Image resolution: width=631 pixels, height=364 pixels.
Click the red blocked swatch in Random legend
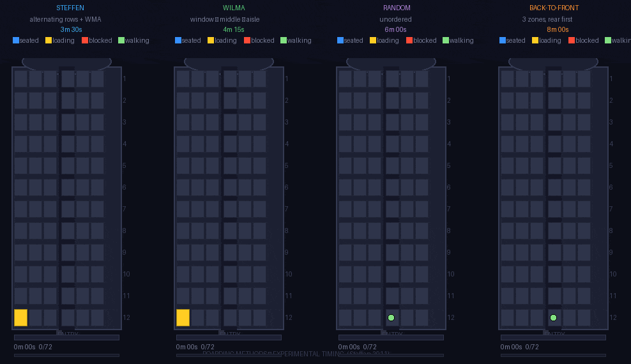[x=409, y=40]
